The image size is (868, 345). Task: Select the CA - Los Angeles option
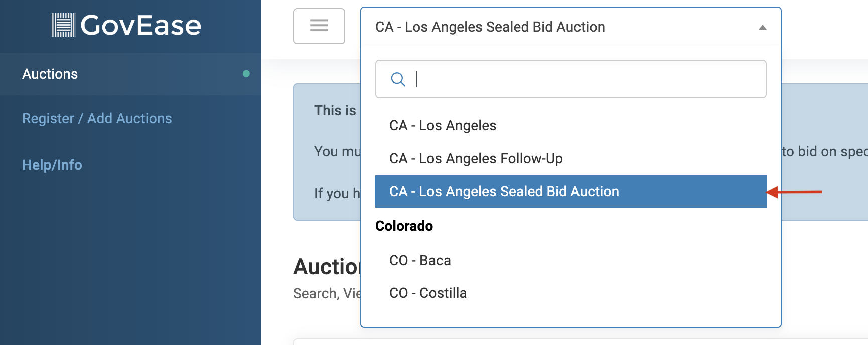pyautogui.click(x=443, y=126)
